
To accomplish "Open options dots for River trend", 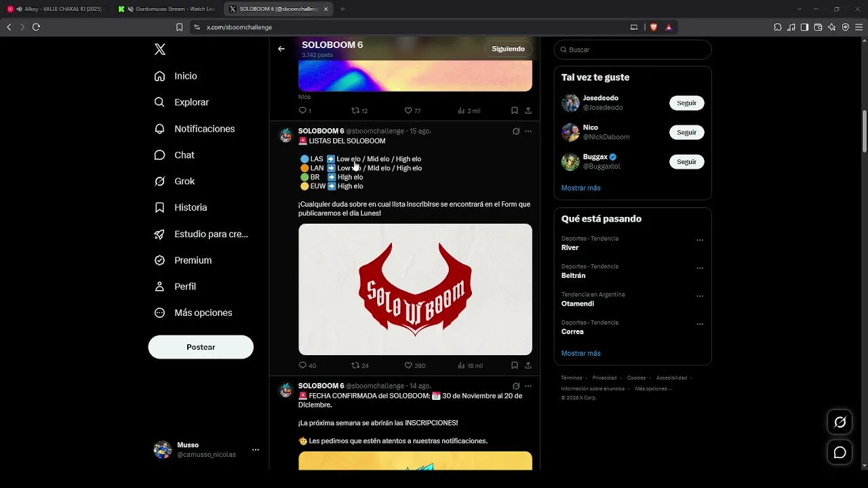I will coord(700,240).
